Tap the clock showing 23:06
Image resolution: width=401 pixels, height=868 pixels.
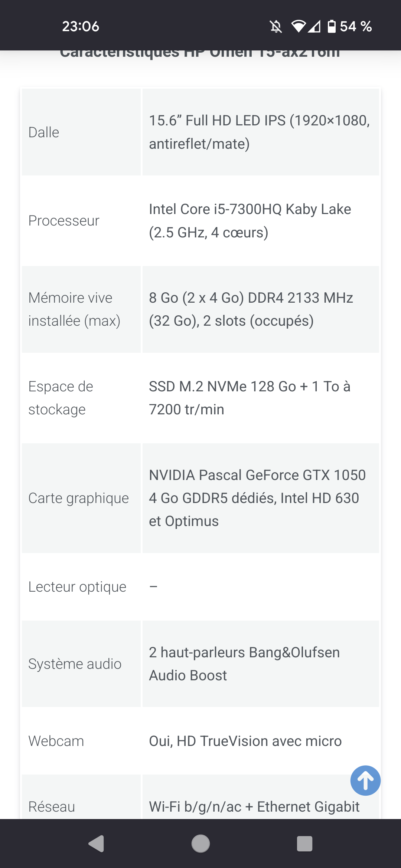(81, 26)
